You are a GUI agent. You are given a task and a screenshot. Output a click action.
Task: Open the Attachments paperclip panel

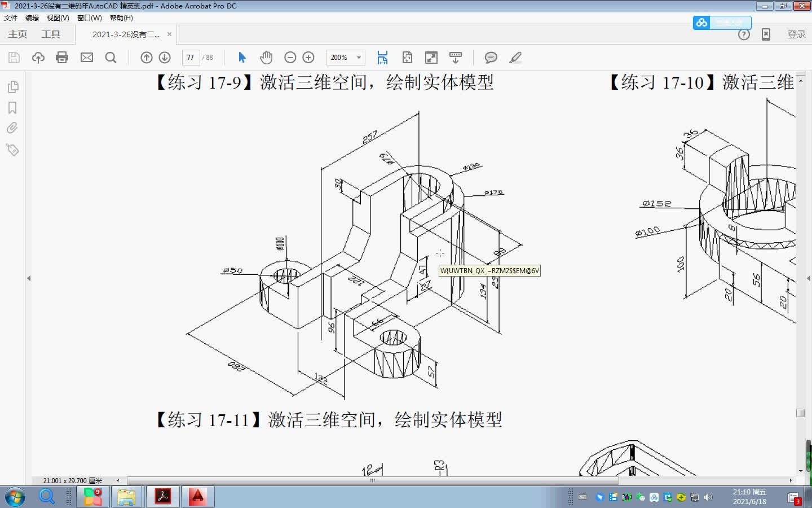pos(12,128)
